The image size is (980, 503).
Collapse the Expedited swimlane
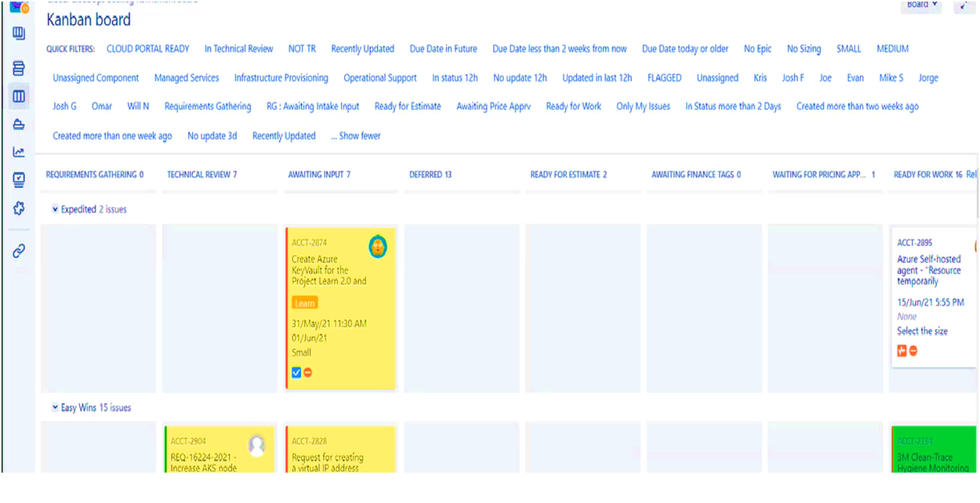pyautogui.click(x=55, y=209)
